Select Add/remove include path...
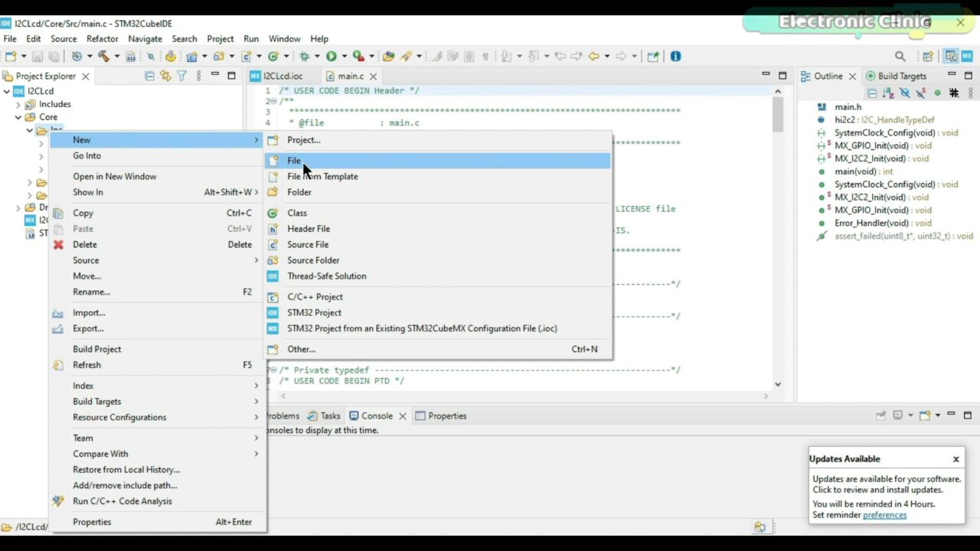The width and height of the screenshot is (980, 551). coord(158,485)
